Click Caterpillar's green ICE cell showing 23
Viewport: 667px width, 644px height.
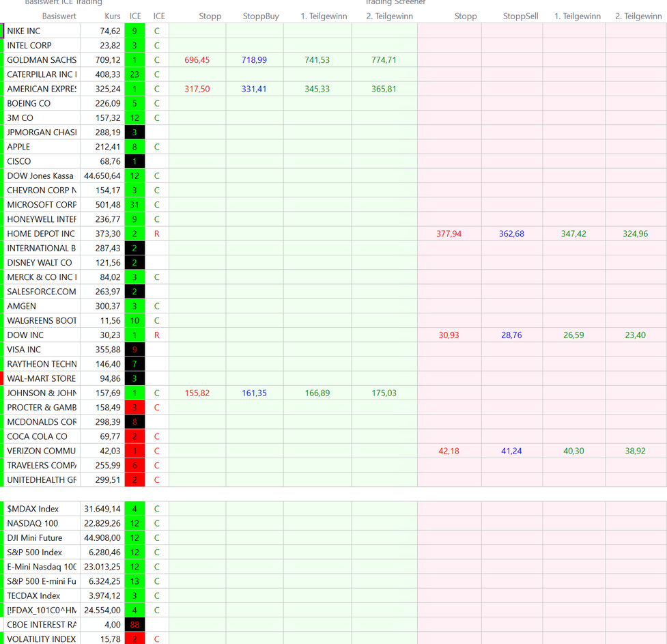coord(134,74)
